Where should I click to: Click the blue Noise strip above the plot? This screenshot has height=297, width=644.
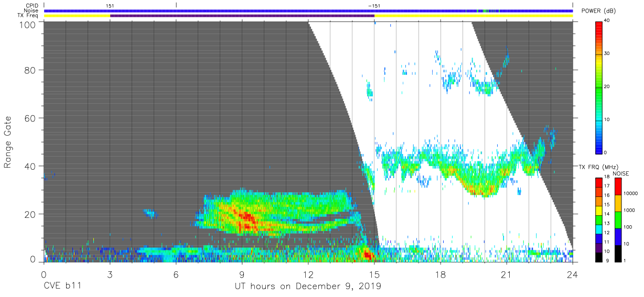pyautogui.click(x=308, y=10)
